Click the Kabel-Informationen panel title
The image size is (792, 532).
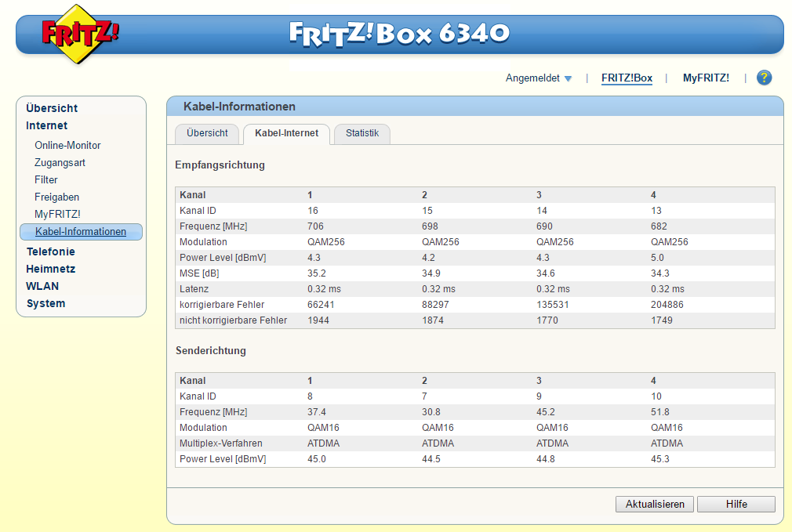[239, 107]
